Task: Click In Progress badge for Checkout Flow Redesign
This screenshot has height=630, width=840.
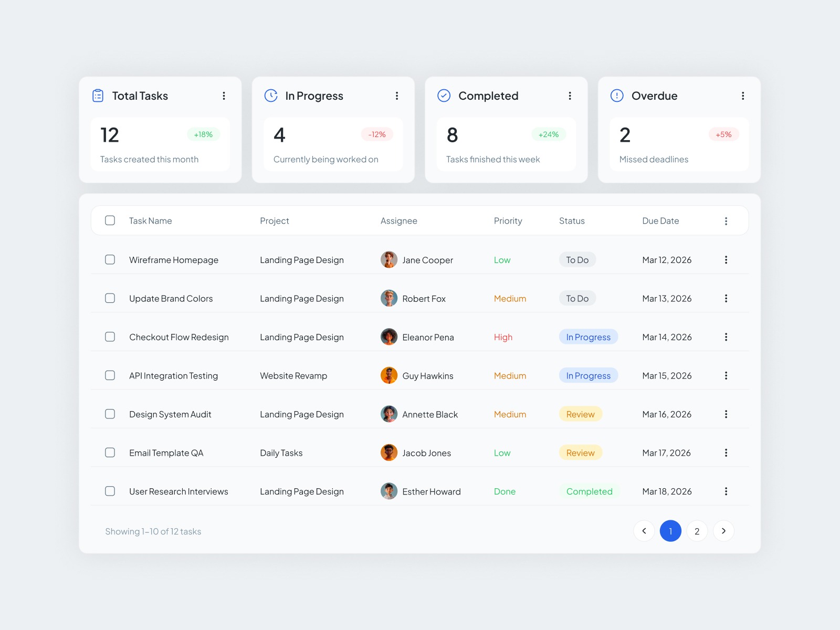Action: pyautogui.click(x=589, y=337)
